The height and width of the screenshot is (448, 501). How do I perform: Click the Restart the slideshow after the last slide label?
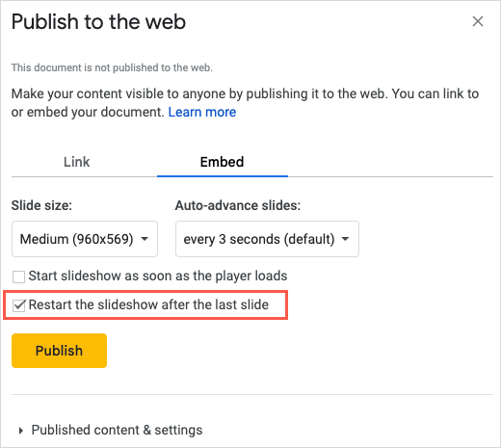(x=148, y=304)
